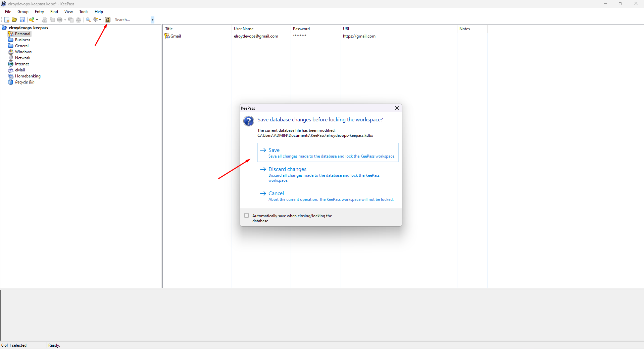The image size is (644, 349).
Task: Click the Open URL globe icon
Action: [60, 20]
